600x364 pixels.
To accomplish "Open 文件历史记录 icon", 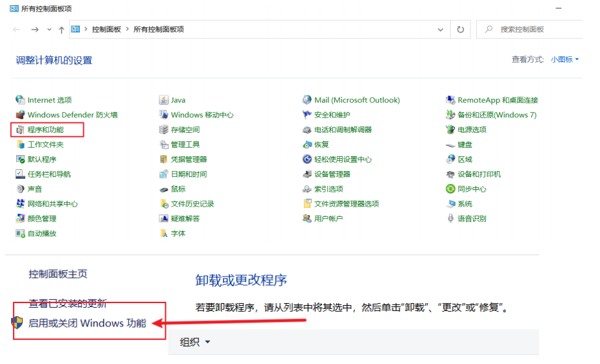I will tap(164, 204).
